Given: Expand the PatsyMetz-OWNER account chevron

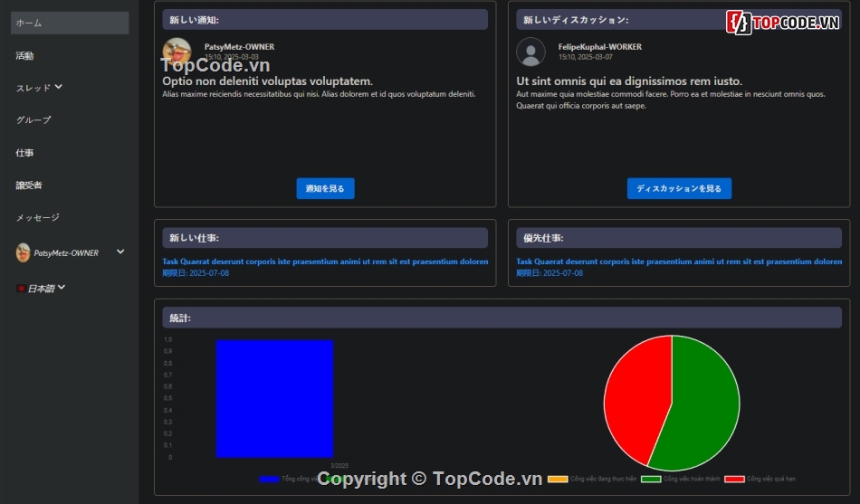Looking at the screenshot, I should click(120, 252).
